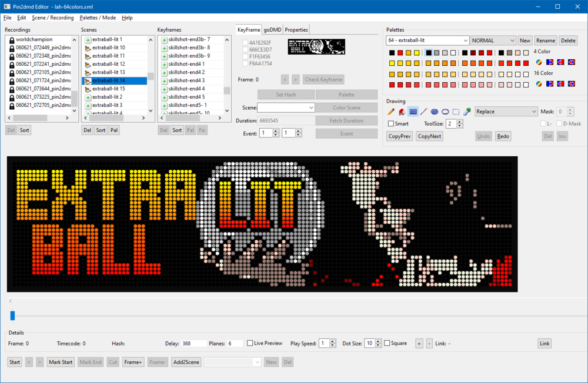This screenshot has height=383, width=588.
Task: Click plus icon beside extraball-lit 1 scene
Action: 88,40
